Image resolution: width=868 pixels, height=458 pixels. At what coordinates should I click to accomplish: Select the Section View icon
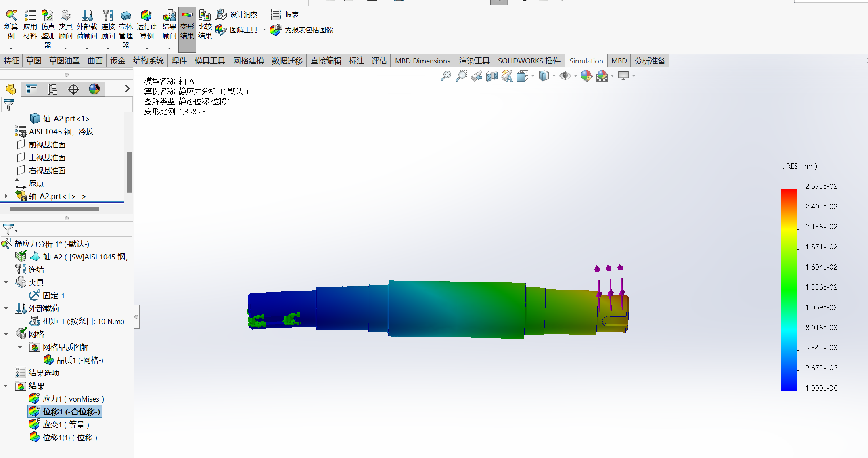[492, 76]
